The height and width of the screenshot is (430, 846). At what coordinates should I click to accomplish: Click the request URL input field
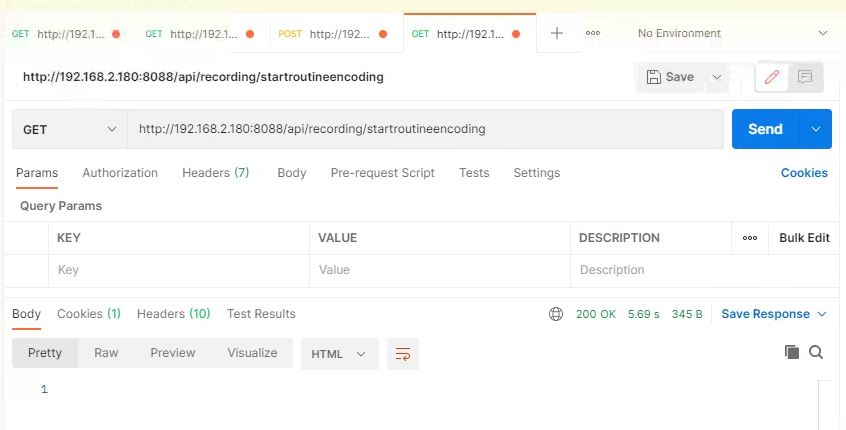click(425, 129)
